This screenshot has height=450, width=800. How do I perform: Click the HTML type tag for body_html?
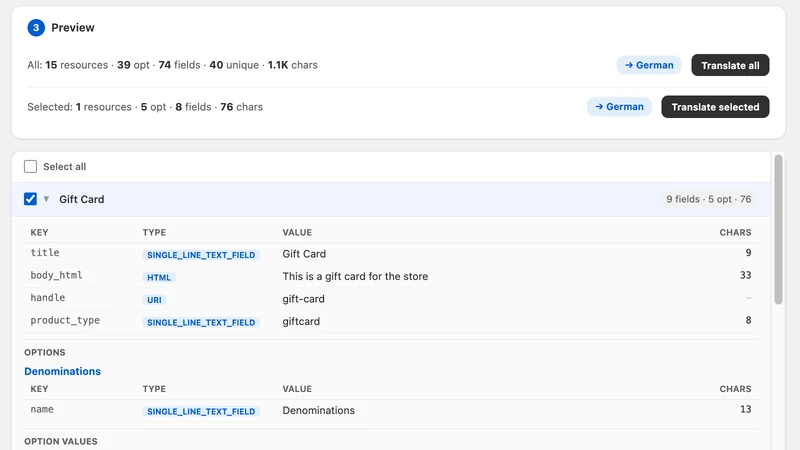[159, 278]
